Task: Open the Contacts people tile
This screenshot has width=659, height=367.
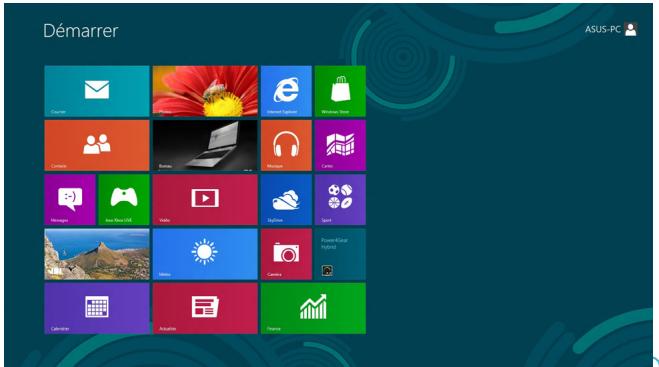Action: [x=97, y=145]
